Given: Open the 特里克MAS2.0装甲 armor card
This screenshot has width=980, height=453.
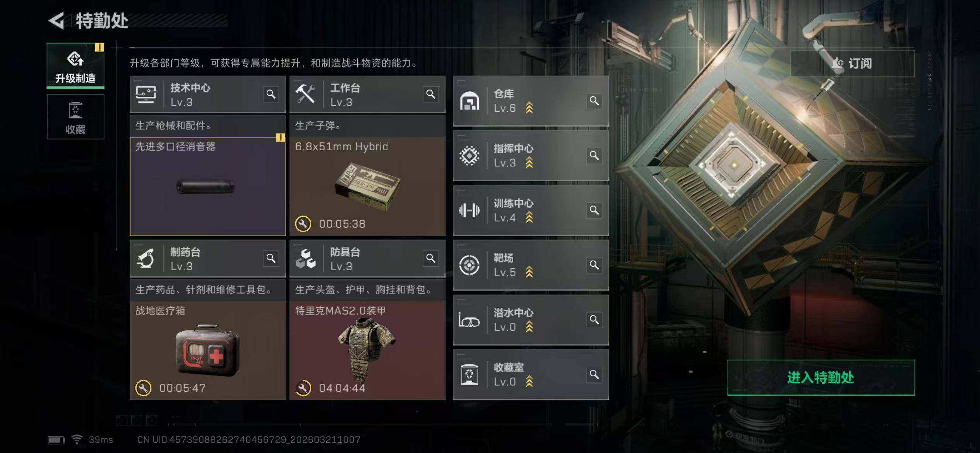Looking at the screenshot, I should coord(368,351).
